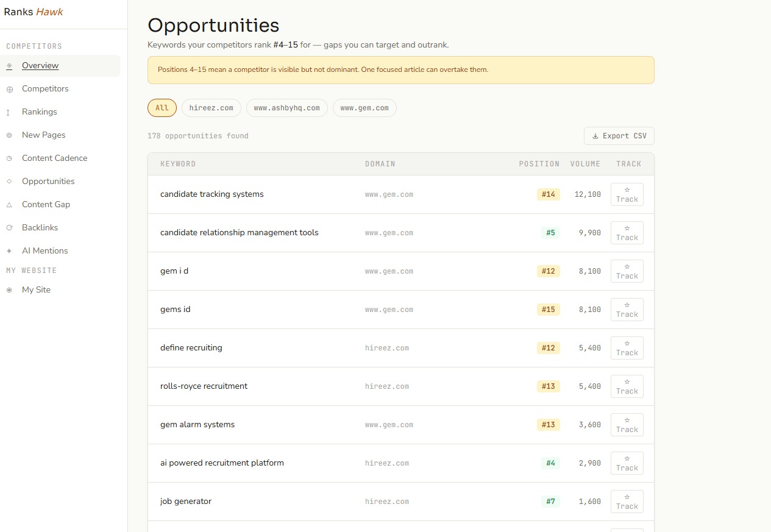This screenshot has height=532, width=771.
Task: Filter opportunities by hireez.com
Action: (211, 108)
